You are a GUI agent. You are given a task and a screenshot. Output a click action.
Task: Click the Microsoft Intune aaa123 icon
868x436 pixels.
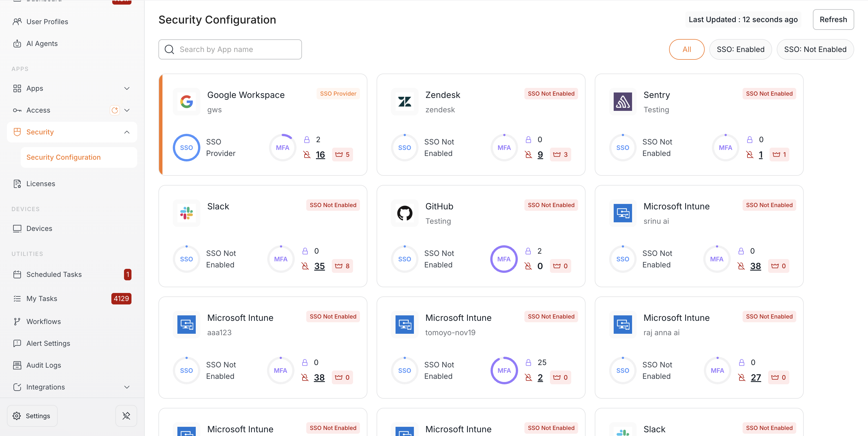click(186, 324)
